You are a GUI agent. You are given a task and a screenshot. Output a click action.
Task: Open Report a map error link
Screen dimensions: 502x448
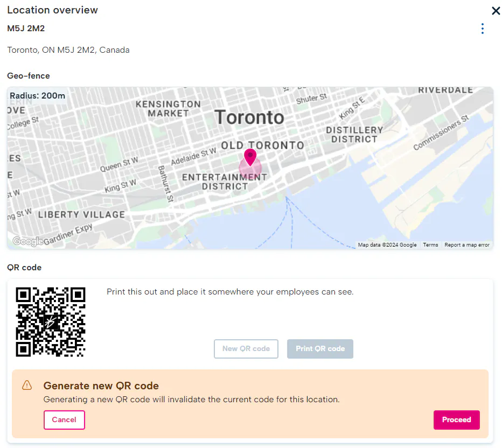(x=467, y=245)
